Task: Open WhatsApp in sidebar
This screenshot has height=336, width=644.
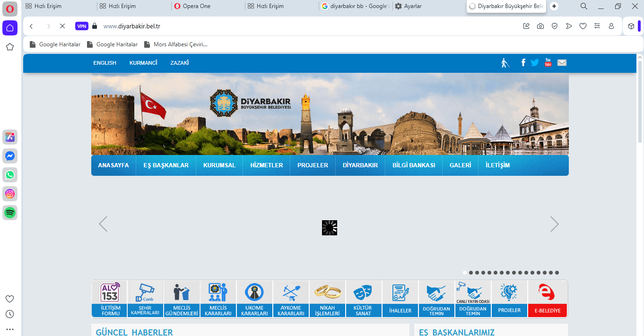Action: pyautogui.click(x=10, y=175)
